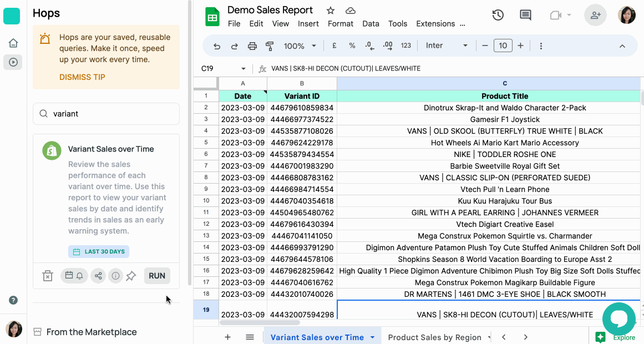Click the share person-plus icon
The width and height of the screenshot is (644, 344).
596,15
